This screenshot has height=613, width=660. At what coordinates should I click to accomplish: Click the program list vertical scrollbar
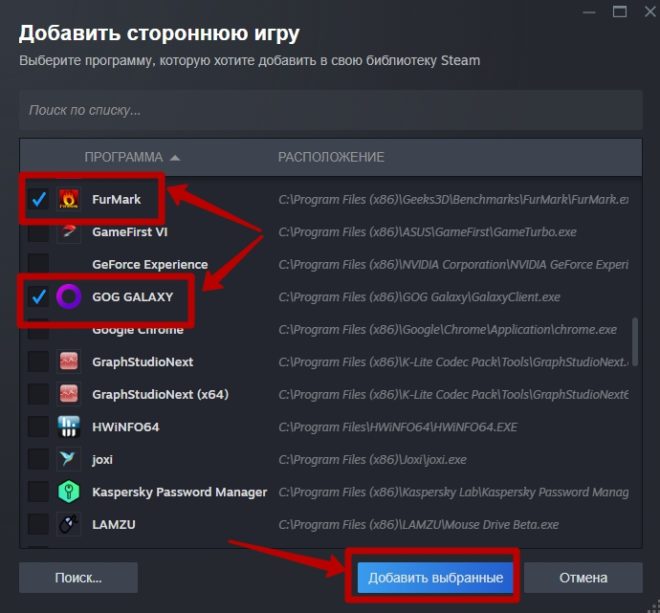tap(635, 342)
